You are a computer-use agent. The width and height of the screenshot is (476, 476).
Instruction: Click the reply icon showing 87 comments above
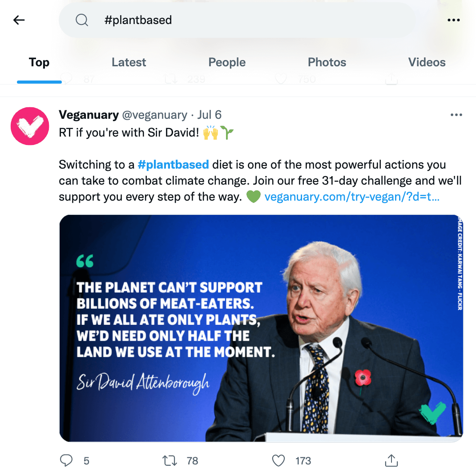(66, 78)
